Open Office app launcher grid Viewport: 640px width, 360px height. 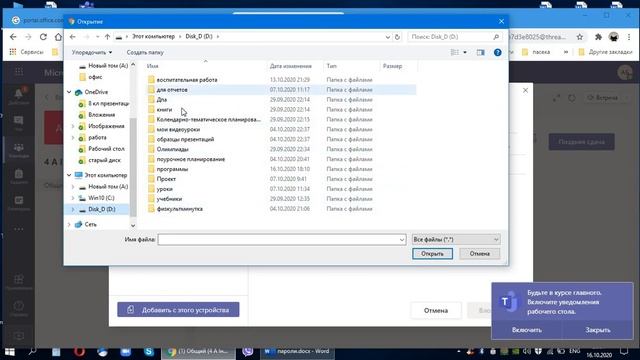[x=19, y=72]
